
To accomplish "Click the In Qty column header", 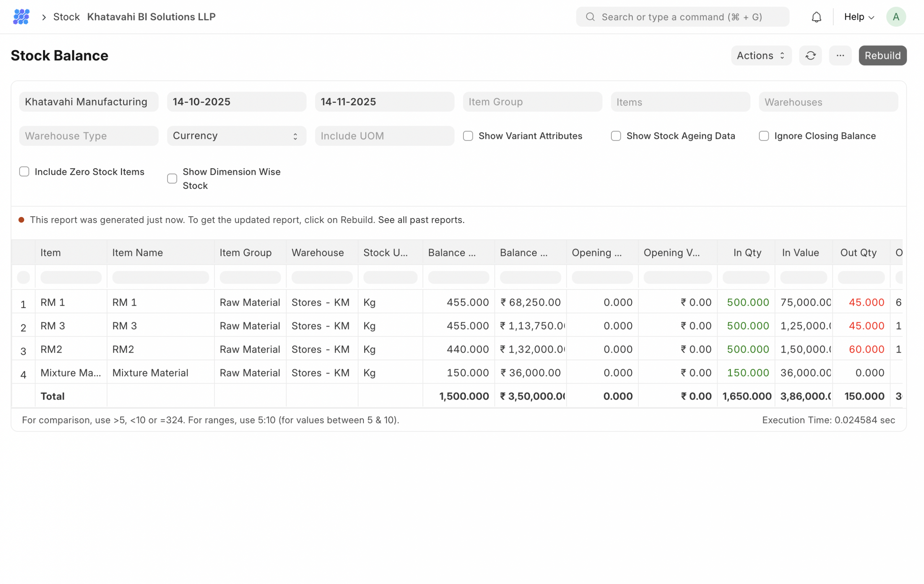I will click(747, 253).
